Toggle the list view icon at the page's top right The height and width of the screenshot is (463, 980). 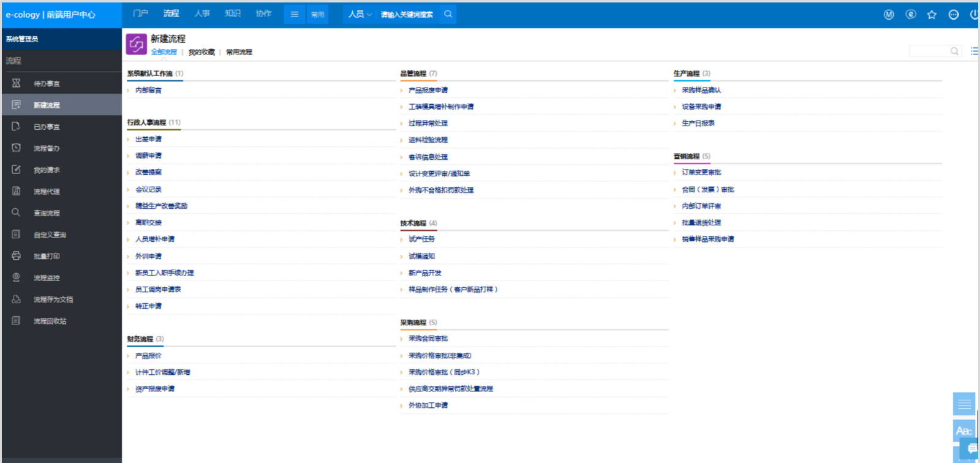[x=974, y=51]
